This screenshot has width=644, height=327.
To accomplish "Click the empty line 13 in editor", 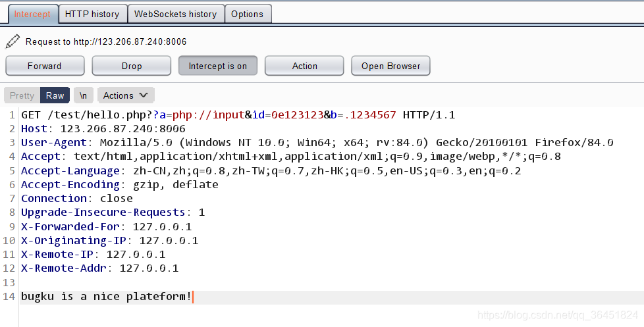I will tap(331, 283).
